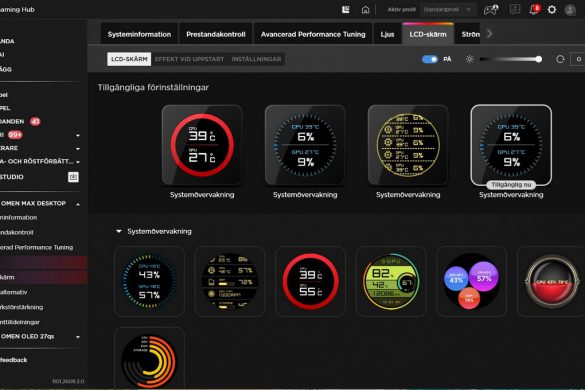The height and width of the screenshot is (390, 585).
Task: Adjust the LCD brightness slider
Action: [x=510, y=59]
